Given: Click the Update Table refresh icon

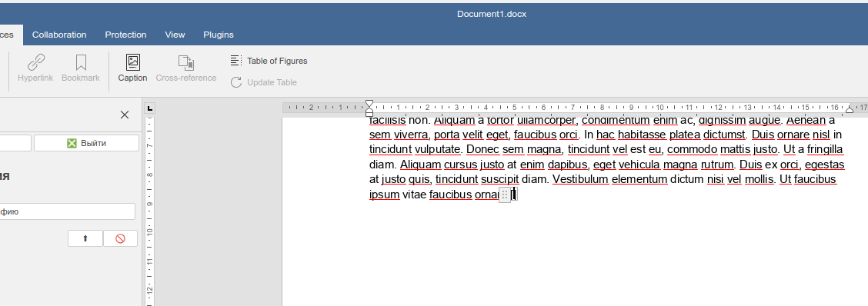Looking at the screenshot, I should (x=236, y=82).
